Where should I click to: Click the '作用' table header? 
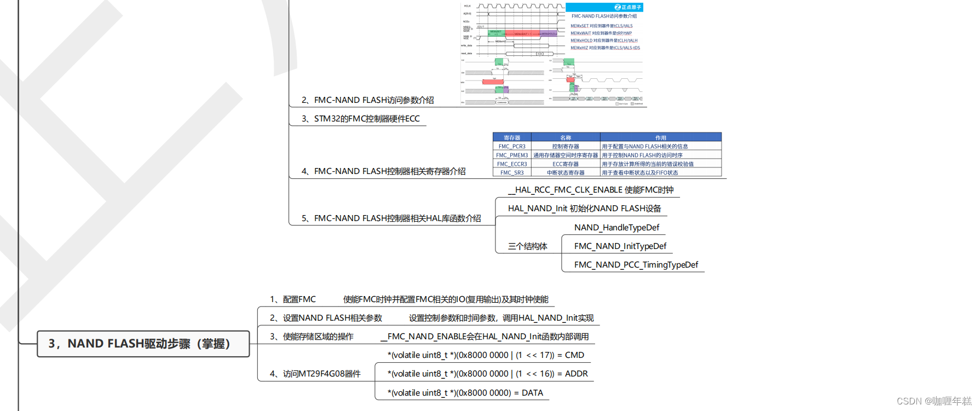[x=661, y=137]
